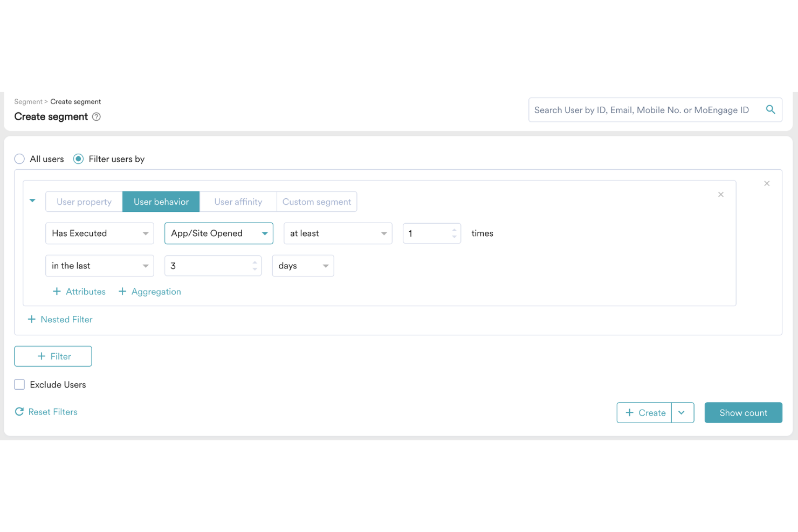This screenshot has height=532, width=798.
Task: Open the Has Executed dropdown
Action: coord(100,233)
